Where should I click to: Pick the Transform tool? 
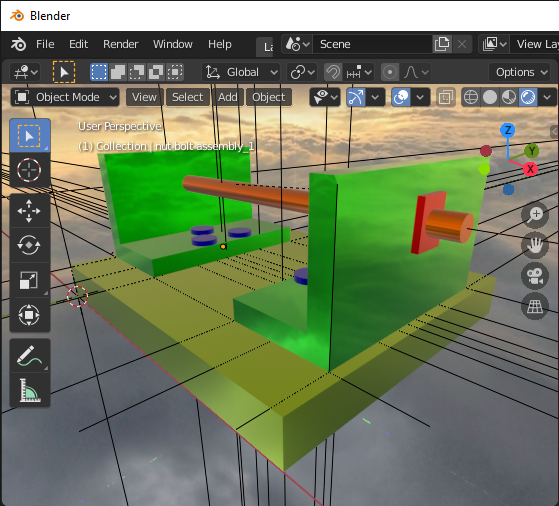pos(29,315)
